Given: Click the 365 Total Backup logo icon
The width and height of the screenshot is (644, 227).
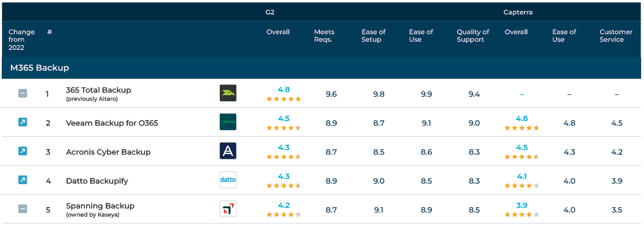Looking at the screenshot, I should (x=228, y=93).
